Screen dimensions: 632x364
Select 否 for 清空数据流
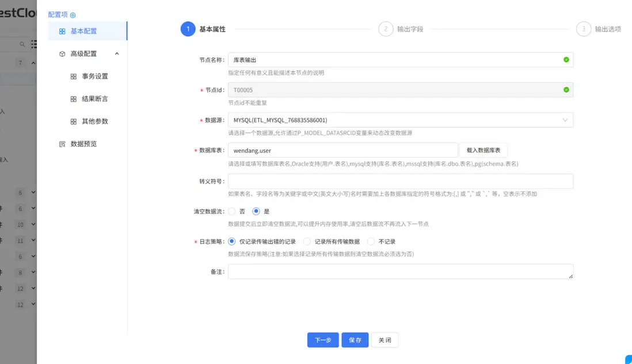[233, 211]
